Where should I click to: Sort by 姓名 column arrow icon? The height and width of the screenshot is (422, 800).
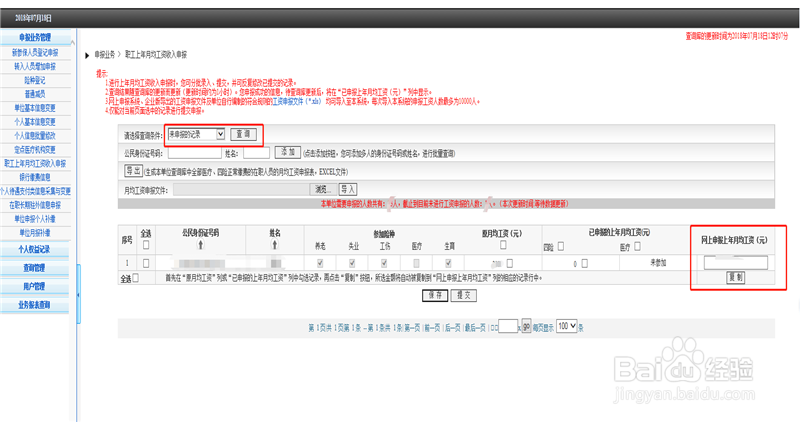[275, 245]
